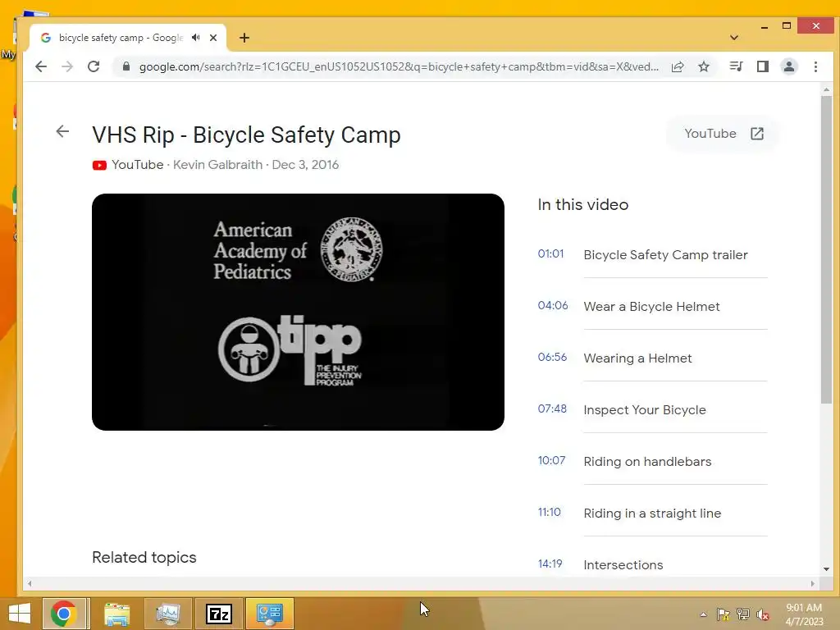Viewport: 840px width, 630px height.
Task: Open the clock showing 9:01 AM
Action: click(804, 614)
